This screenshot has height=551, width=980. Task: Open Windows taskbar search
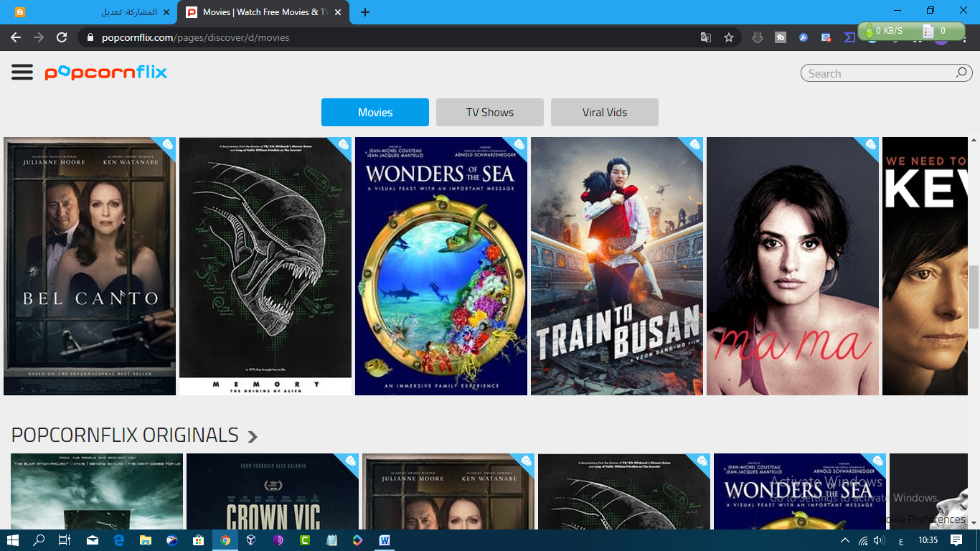(39, 540)
